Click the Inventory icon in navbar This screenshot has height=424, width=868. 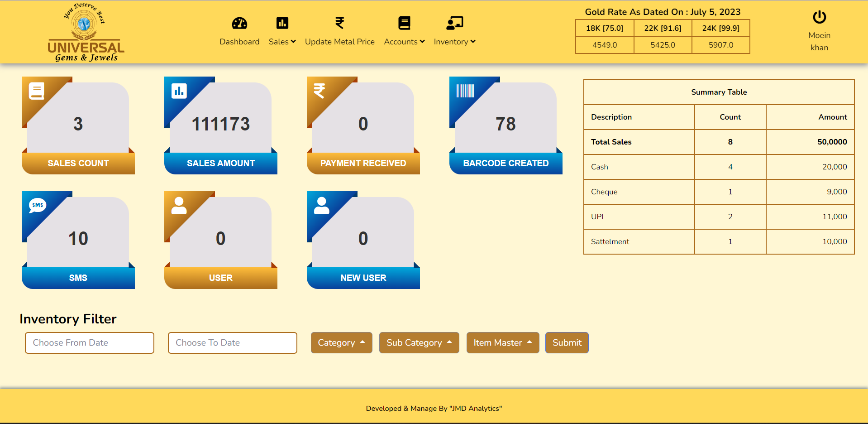point(454,23)
